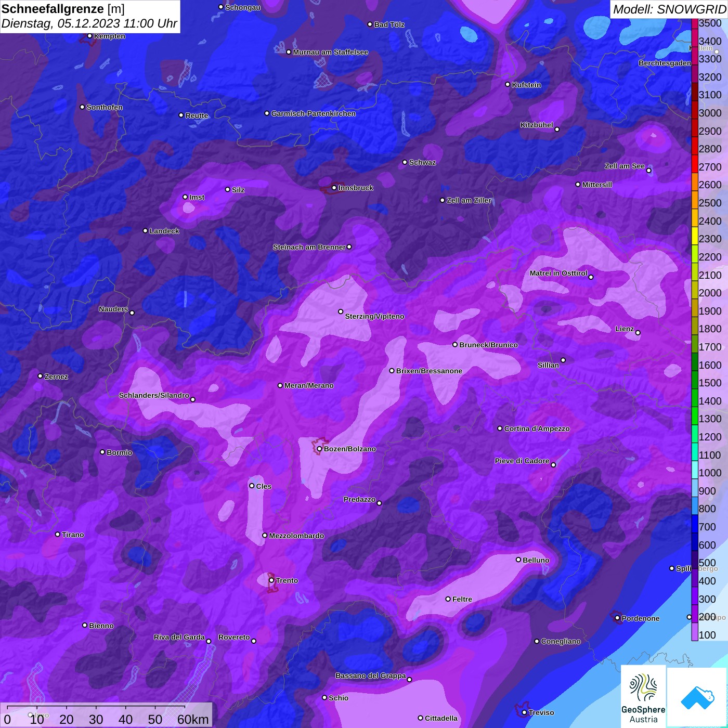
Task: Click the Murnau am Staffelsee label
Action: click(x=330, y=52)
